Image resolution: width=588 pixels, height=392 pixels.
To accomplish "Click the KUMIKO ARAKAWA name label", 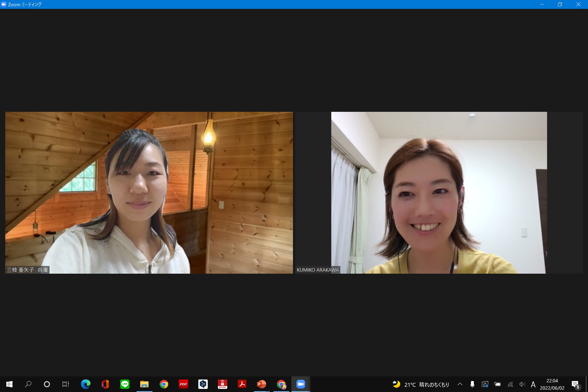I will pos(318,270).
